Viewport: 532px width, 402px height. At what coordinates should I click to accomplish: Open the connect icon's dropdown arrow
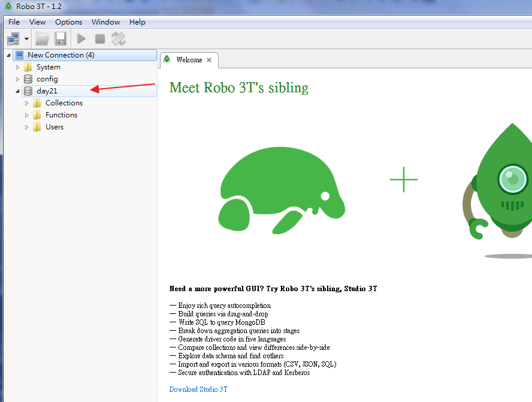(26, 39)
